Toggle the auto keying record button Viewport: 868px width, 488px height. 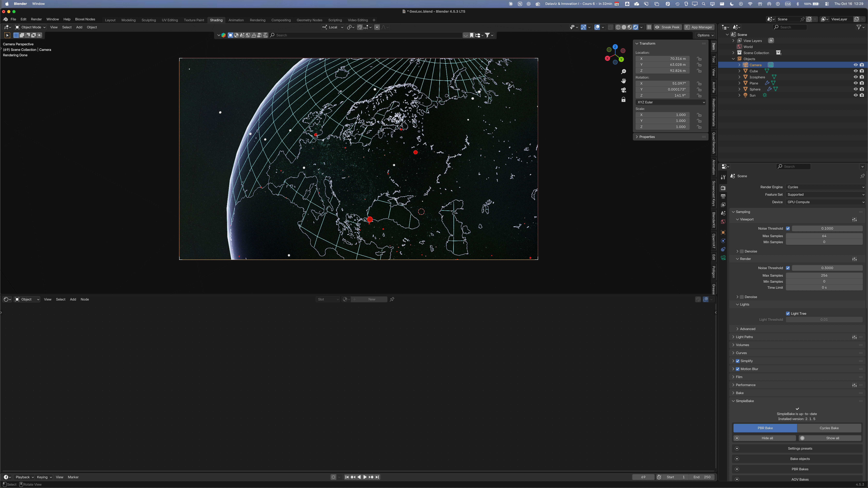point(333,477)
